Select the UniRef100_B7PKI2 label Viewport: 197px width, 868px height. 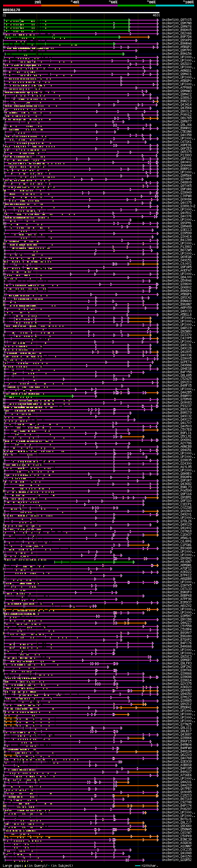tap(177, 575)
